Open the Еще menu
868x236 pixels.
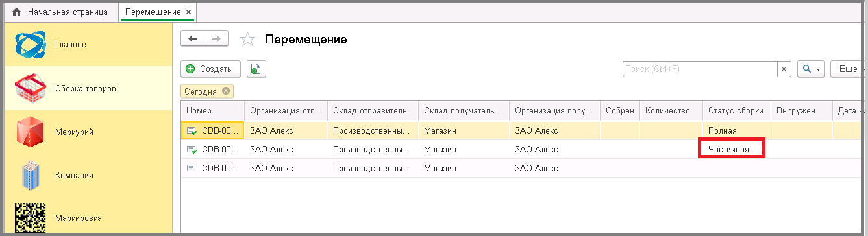848,69
